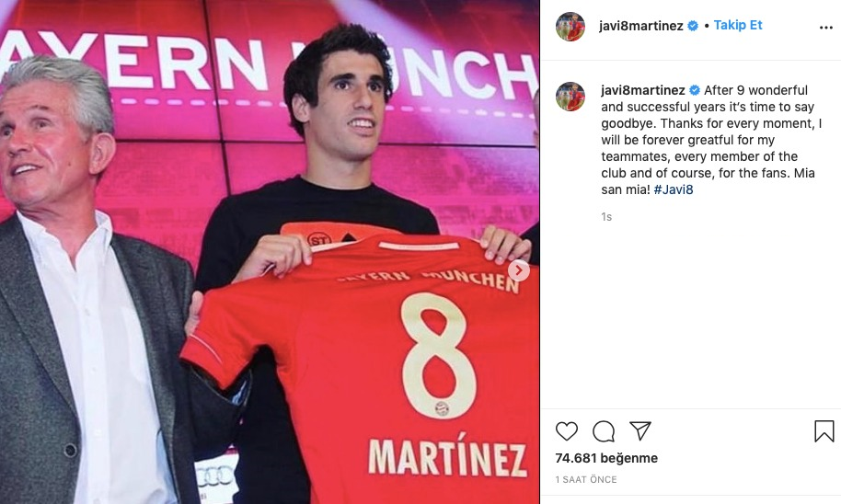Open comments with the speech bubble icon

click(604, 431)
